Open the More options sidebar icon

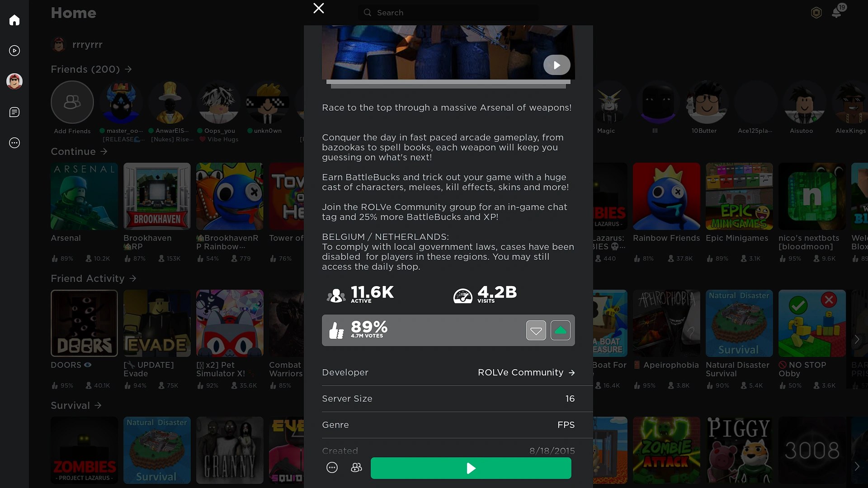(14, 143)
